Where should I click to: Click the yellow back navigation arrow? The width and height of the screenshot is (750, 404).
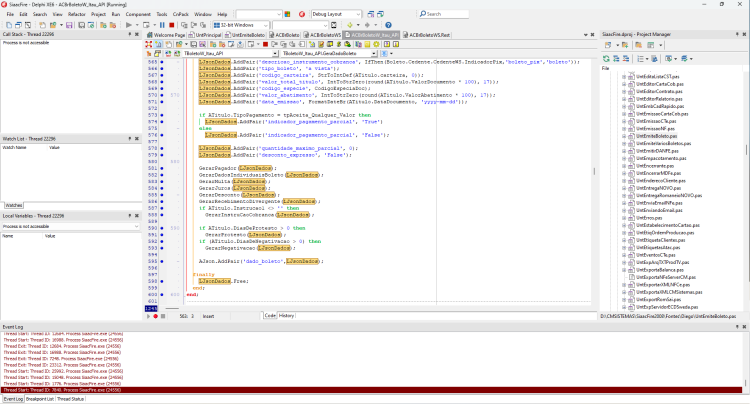350,25
